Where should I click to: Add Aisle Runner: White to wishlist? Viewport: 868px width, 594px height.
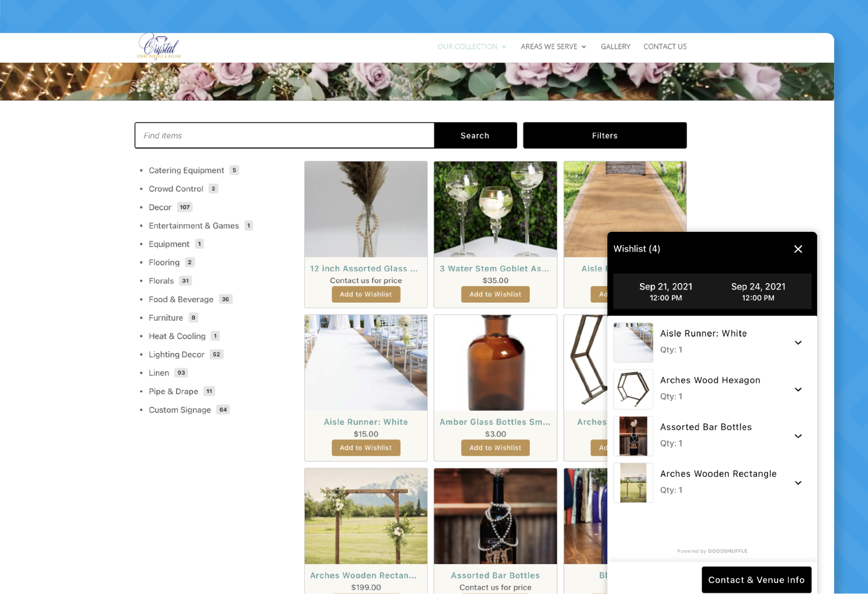[366, 448]
